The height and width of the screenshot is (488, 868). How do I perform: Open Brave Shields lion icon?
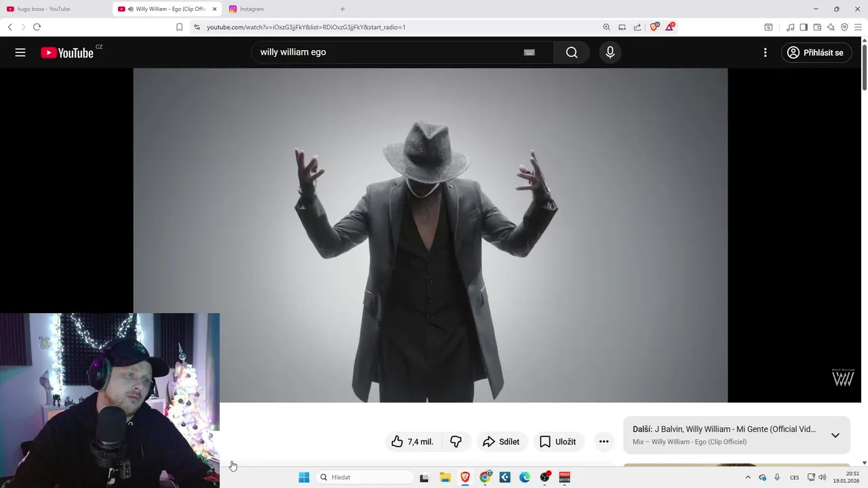(x=654, y=26)
